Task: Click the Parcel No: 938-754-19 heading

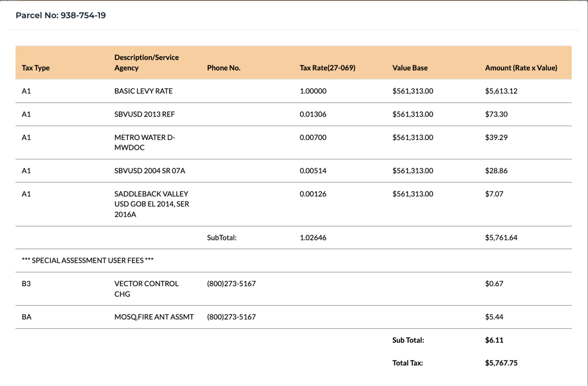Action: point(61,15)
